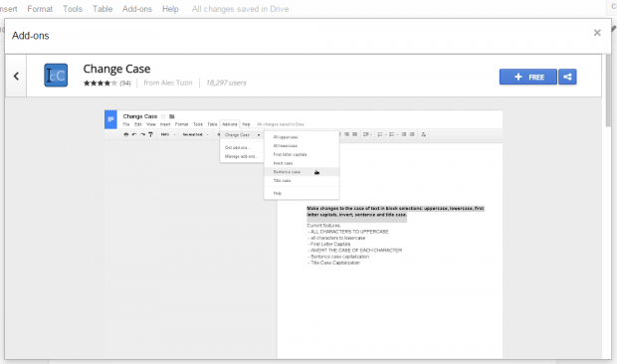Click the 18,297 users text
Screen dimensions: 617x364
pos(226,83)
